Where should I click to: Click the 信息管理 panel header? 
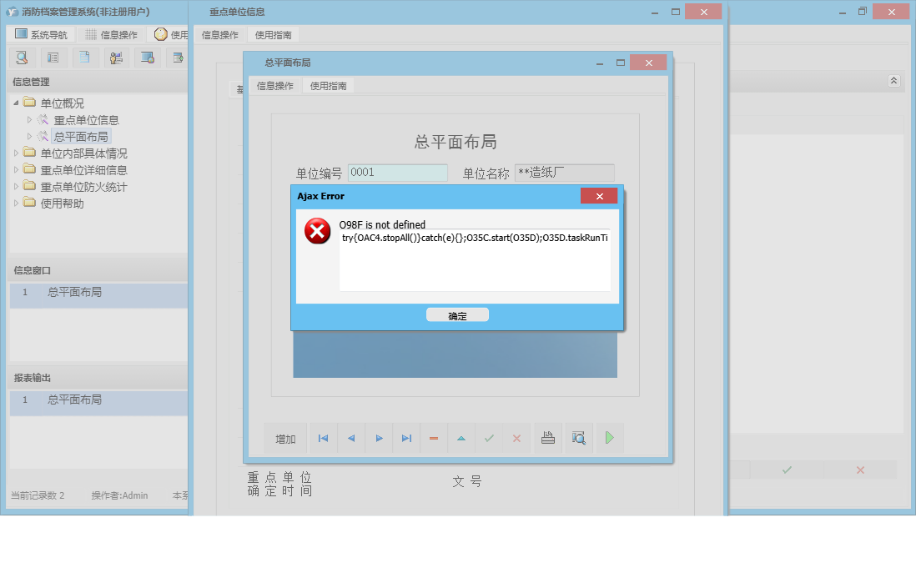[x=98, y=82]
